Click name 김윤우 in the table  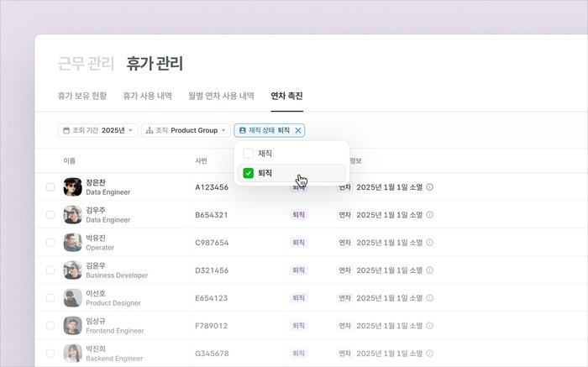(96, 265)
